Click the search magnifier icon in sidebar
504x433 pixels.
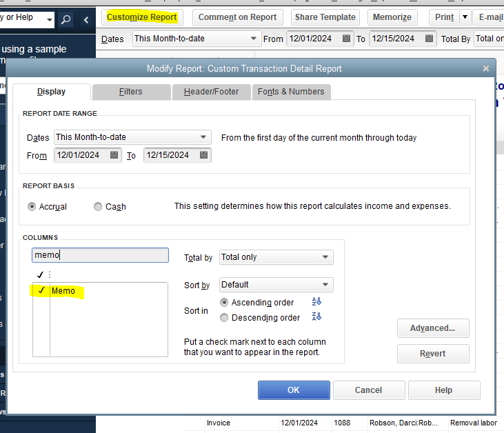click(66, 20)
